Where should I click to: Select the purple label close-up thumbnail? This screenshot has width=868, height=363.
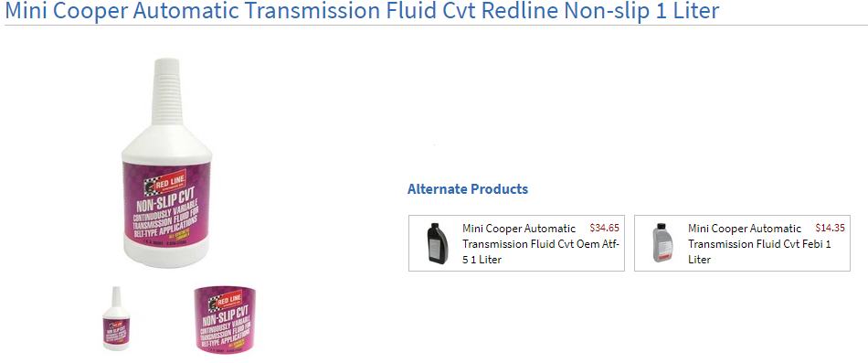pyautogui.click(x=226, y=319)
